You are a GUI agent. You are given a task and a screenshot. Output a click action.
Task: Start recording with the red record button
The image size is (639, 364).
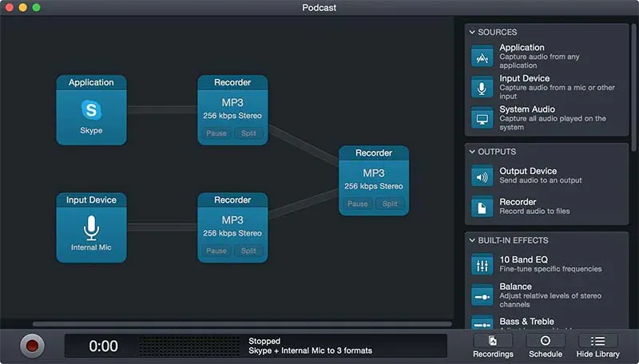pyautogui.click(x=33, y=346)
